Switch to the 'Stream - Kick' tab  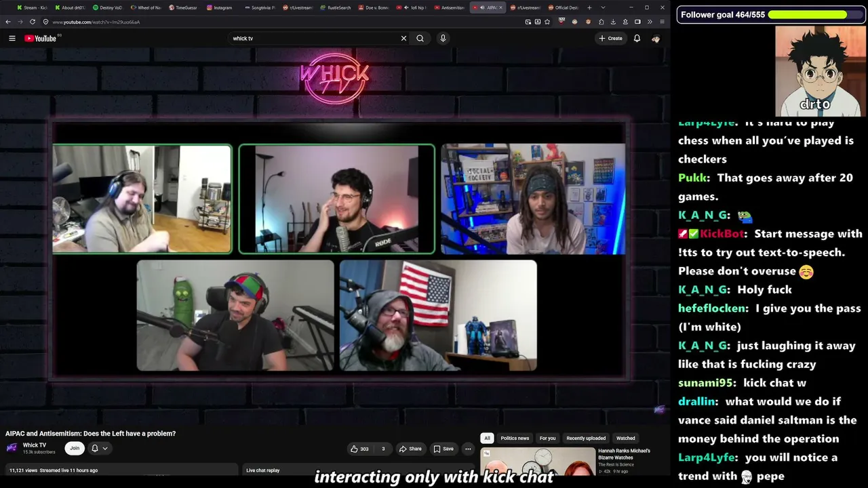[32, 7]
